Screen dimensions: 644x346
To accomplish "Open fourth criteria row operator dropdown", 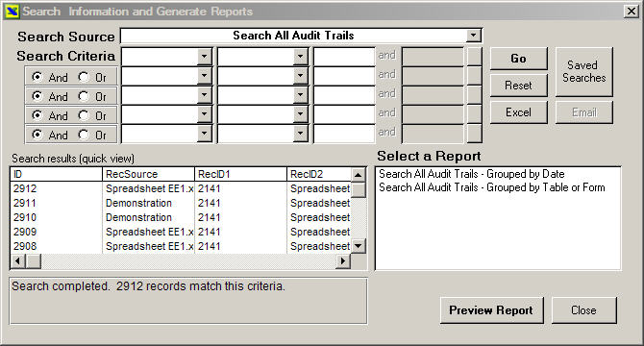I will (x=300, y=113).
